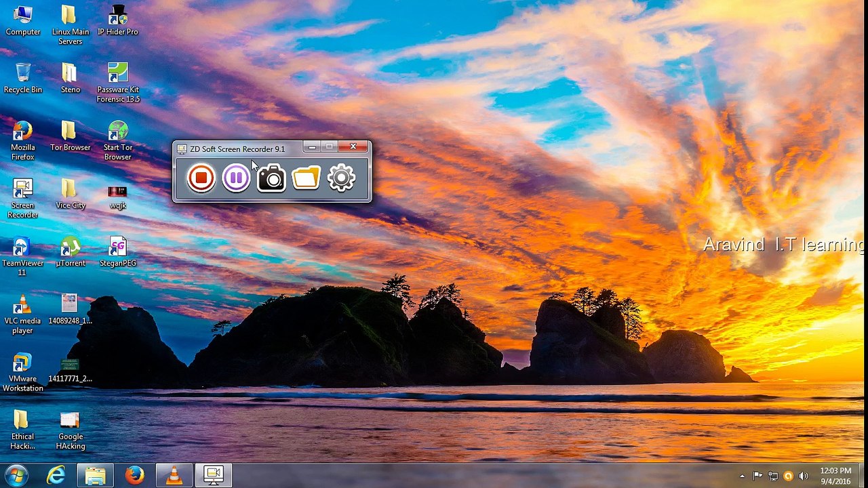Stop recording in ZD Soft Screen Recorder
Viewport: 868px width, 488px height.
(201, 178)
